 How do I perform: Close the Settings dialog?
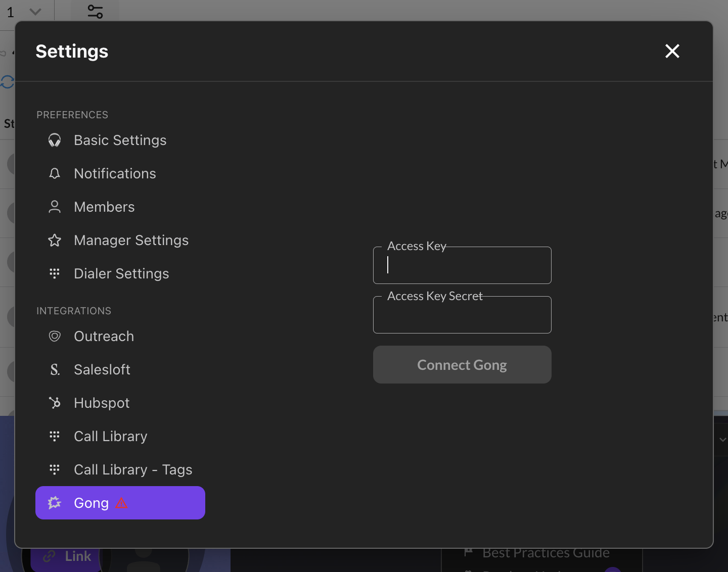(672, 51)
